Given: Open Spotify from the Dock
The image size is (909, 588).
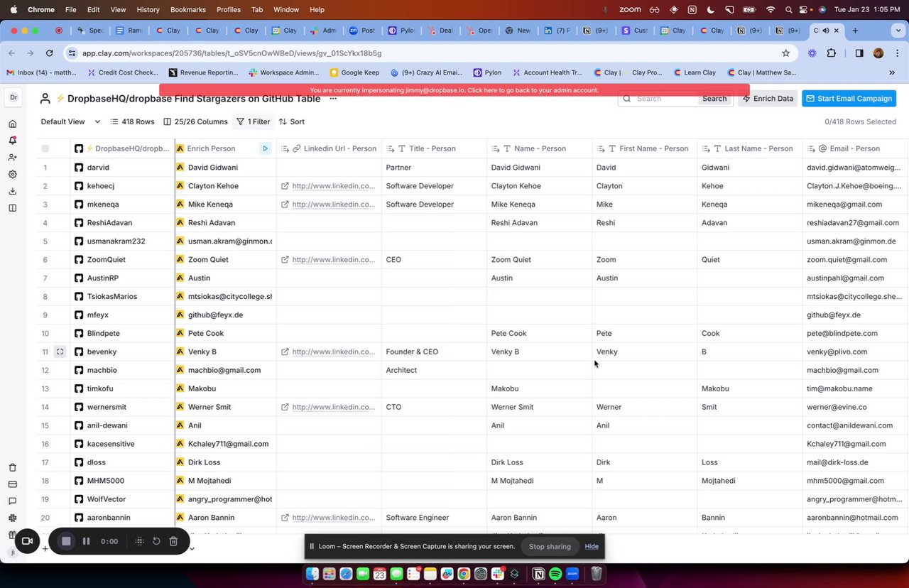Looking at the screenshot, I should [x=555, y=574].
